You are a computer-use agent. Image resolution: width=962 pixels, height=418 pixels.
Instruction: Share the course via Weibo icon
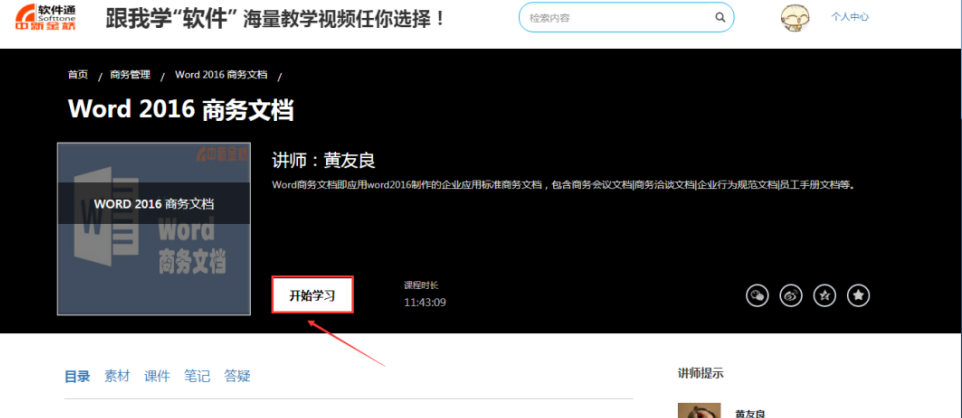[x=791, y=296]
